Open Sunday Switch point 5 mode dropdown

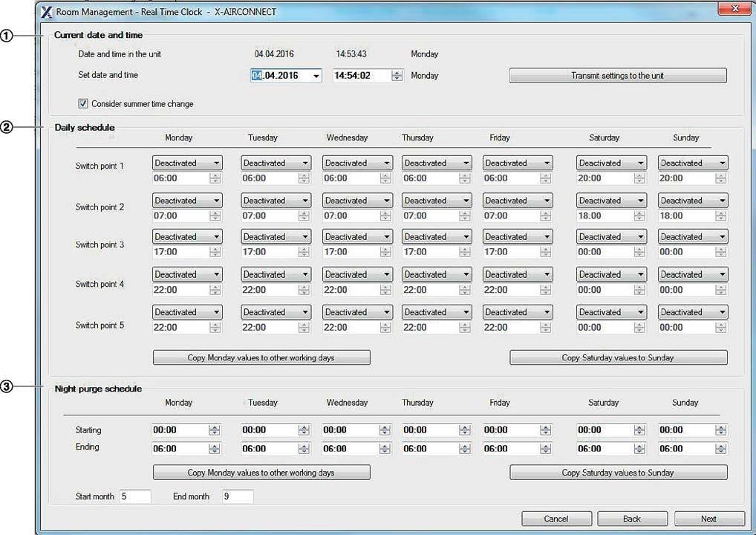click(693, 312)
